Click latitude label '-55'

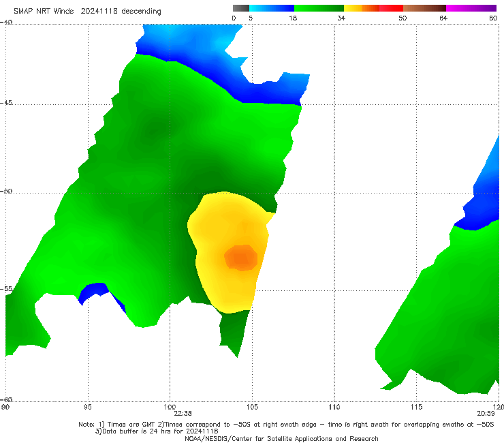[x=6, y=288]
